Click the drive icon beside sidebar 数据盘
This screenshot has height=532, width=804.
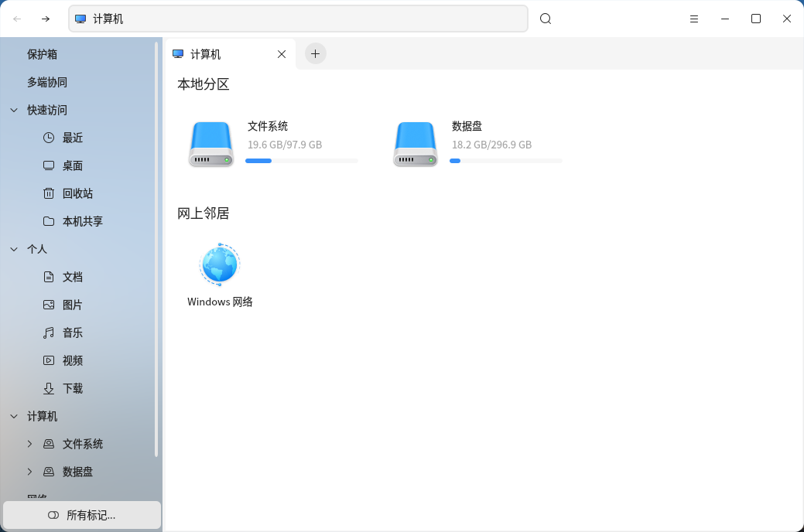[x=49, y=472]
